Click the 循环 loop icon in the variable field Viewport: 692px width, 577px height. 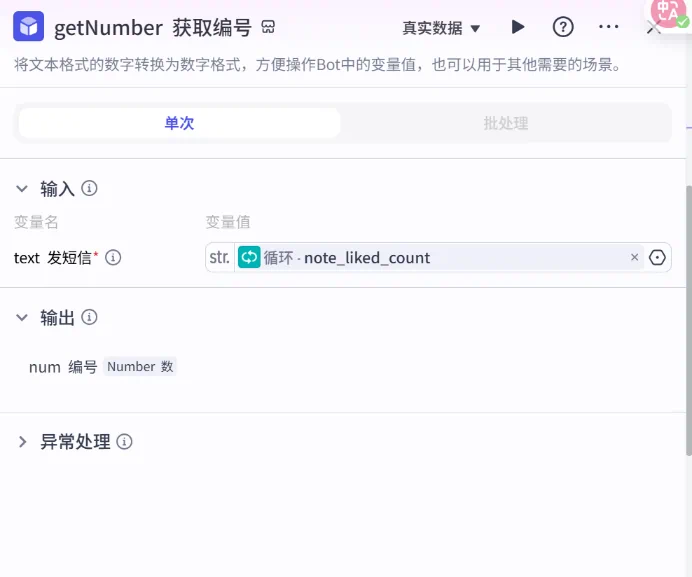(249, 257)
